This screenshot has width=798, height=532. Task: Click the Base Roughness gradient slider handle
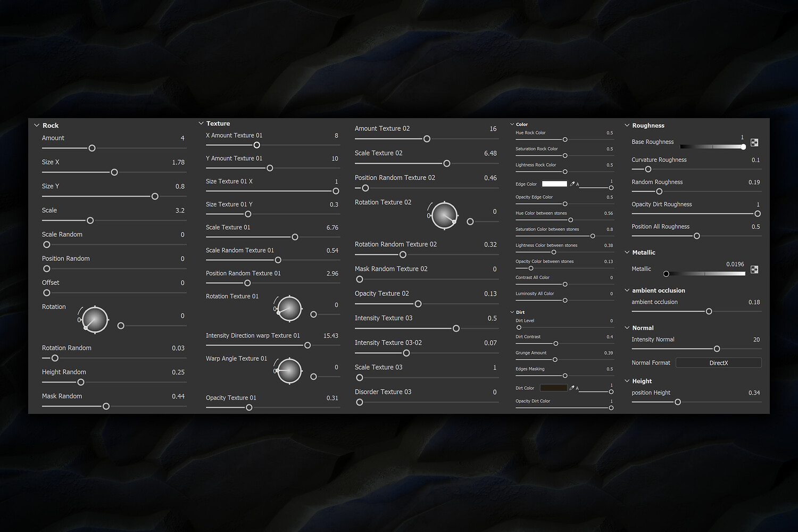(743, 146)
